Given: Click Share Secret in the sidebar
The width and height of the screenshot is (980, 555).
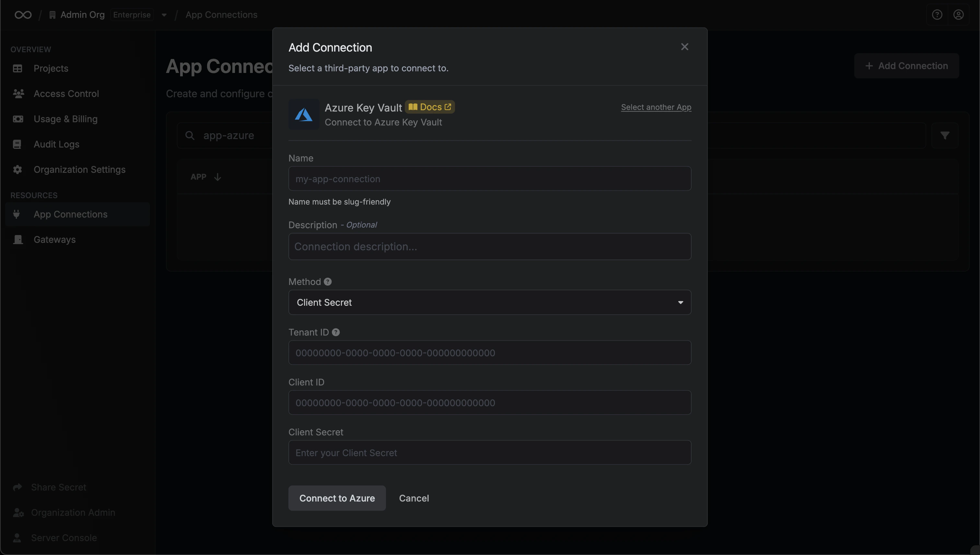Looking at the screenshot, I should coord(59,487).
